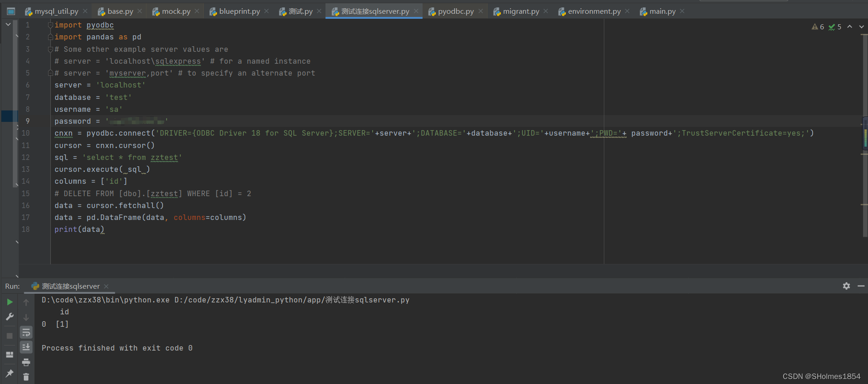
Task: Toggle soft-wrap in the Run console
Action: [x=26, y=332]
